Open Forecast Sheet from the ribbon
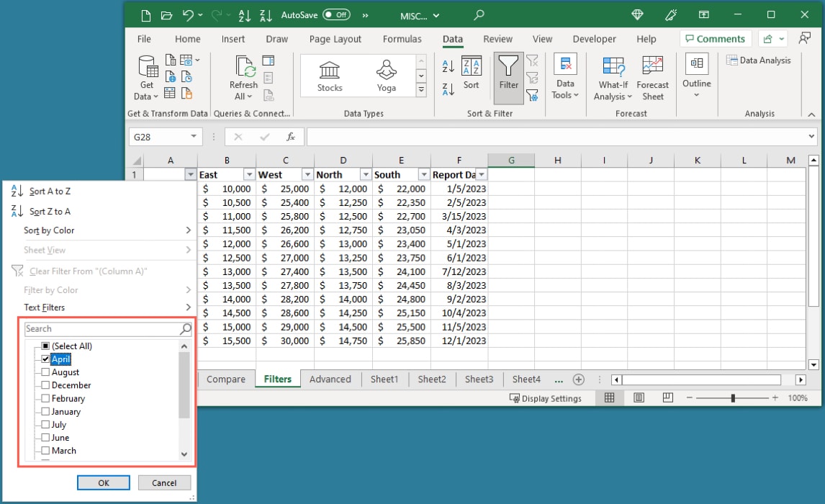 tap(652, 76)
